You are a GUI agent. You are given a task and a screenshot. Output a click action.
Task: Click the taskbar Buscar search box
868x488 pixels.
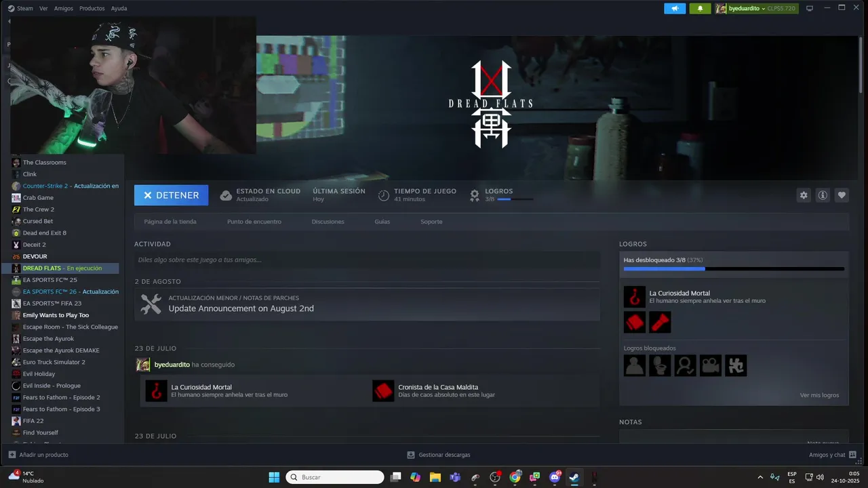click(x=335, y=477)
